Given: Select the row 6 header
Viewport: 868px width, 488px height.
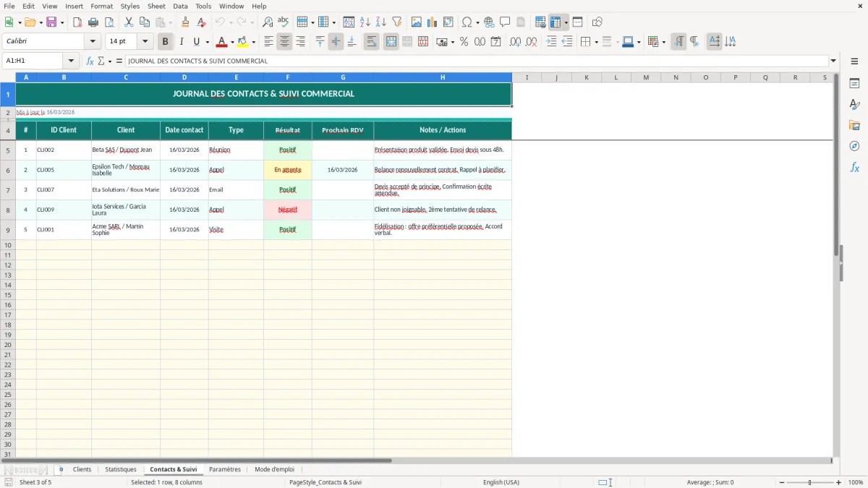Looking at the screenshot, I should click(x=8, y=170).
